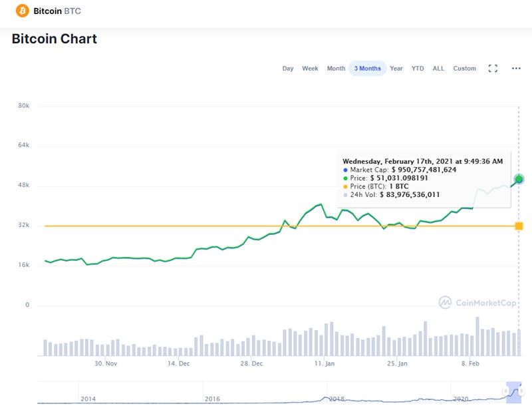
Task: Click the 'Price (BTC): 1 BTC' tooltip line
Action: [376, 186]
